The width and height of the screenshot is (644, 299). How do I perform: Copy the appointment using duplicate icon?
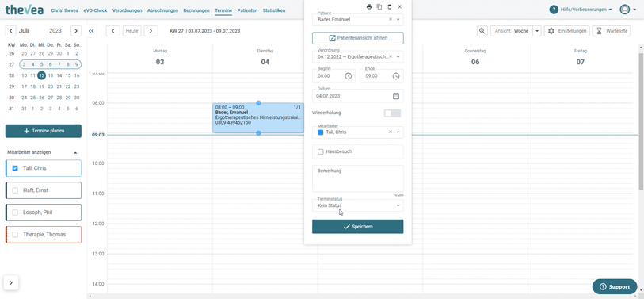379,6
